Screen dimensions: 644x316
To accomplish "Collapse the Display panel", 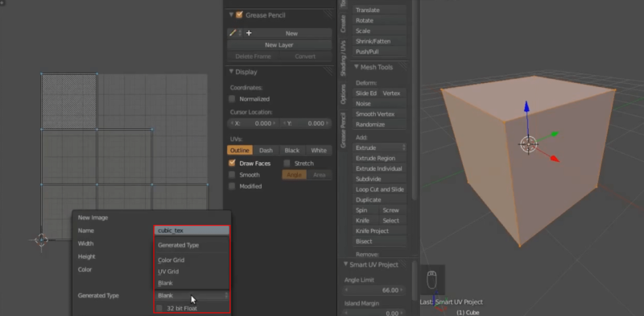I will pyautogui.click(x=231, y=72).
